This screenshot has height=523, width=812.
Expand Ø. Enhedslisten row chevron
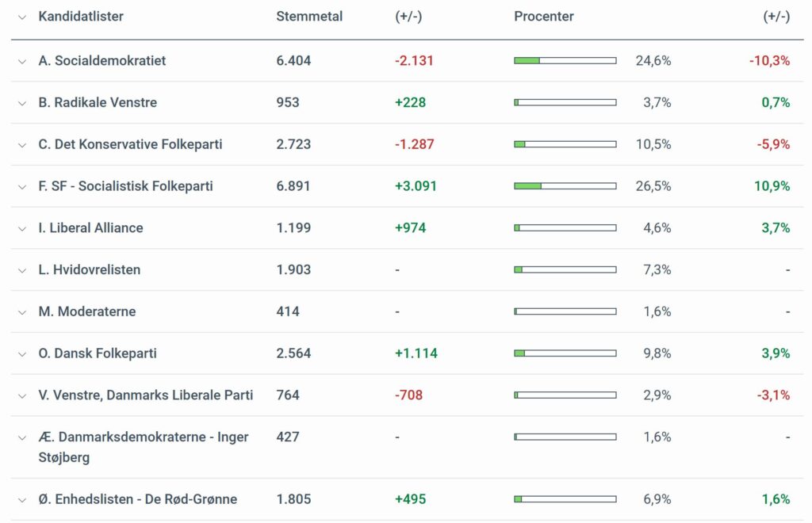(x=22, y=500)
